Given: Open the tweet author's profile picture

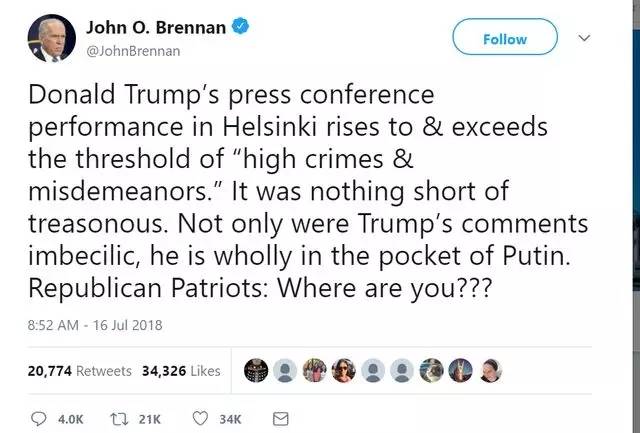Looking at the screenshot, I should 49,37.
